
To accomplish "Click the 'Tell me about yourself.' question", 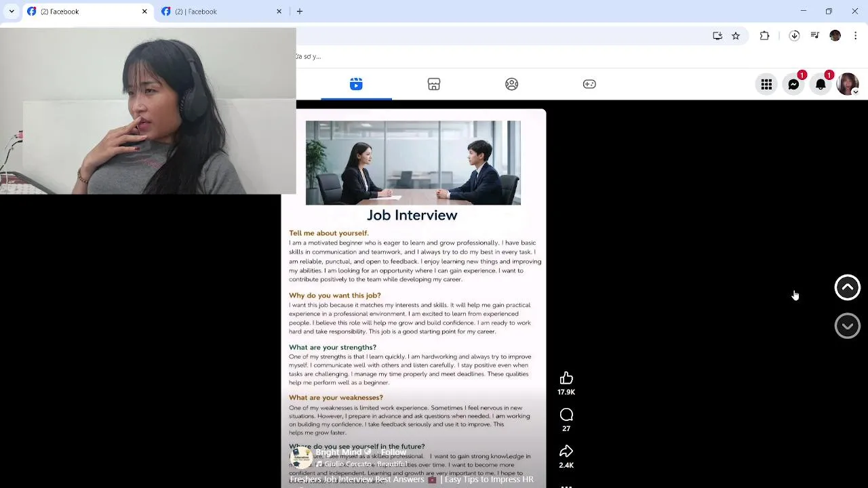I will (x=329, y=233).
